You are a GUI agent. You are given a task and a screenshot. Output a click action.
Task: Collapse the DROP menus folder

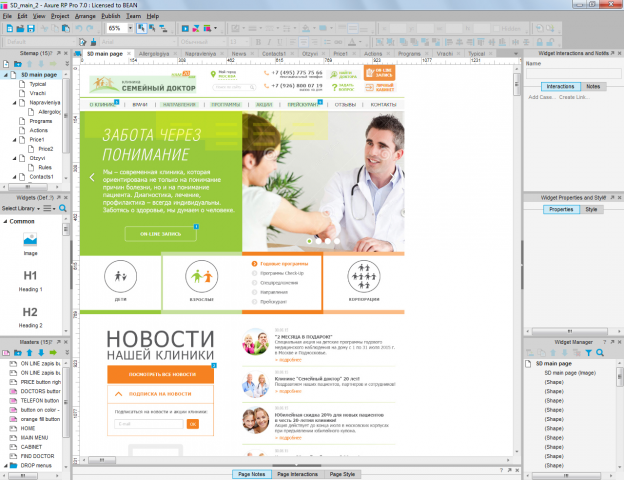tap(6, 465)
